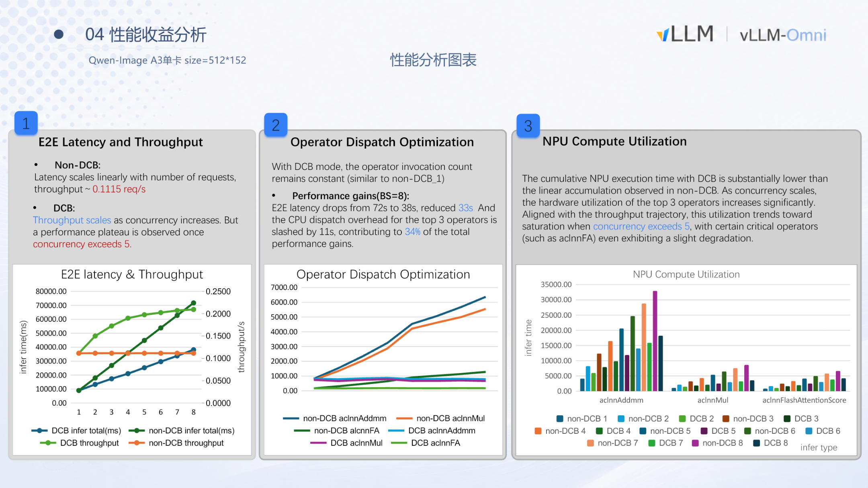868x488 pixels.
Task: Click the DCB aclnnMul legend entry
Action: pos(347,443)
